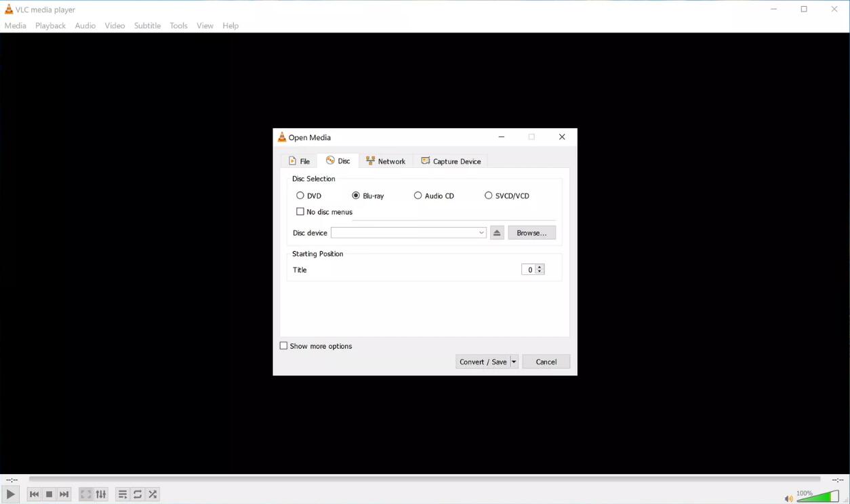Click the Title number input field
Viewport: 850px width, 504px height.
(x=529, y=270)
